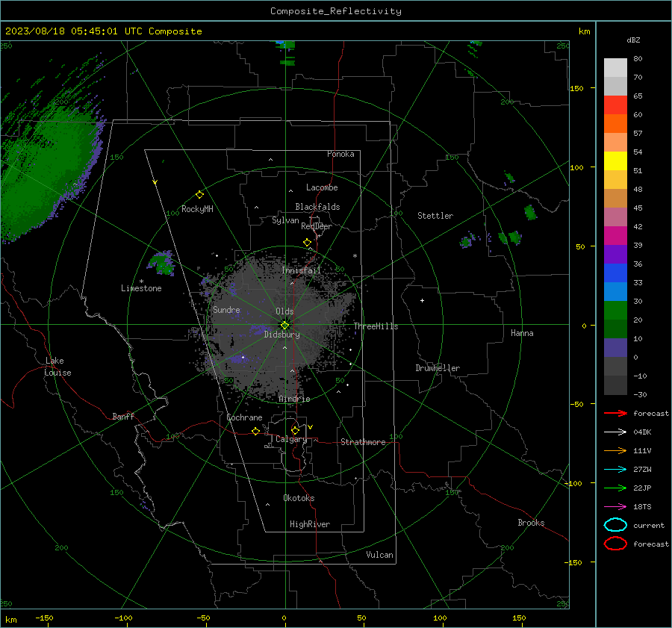The height and width of the screenshot is (628, 672).
Task: Click the yellow V marker northwest of RockyMH
Action: 155,182
